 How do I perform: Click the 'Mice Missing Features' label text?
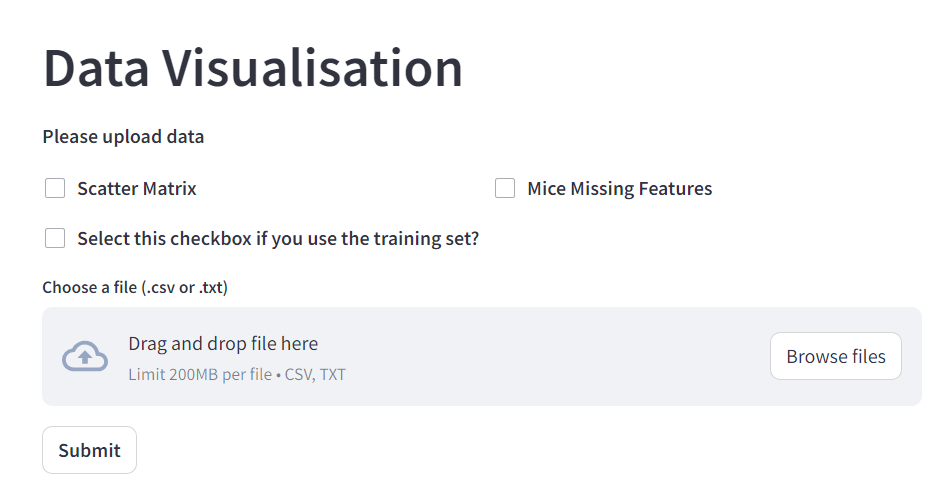tap(619, 188)
